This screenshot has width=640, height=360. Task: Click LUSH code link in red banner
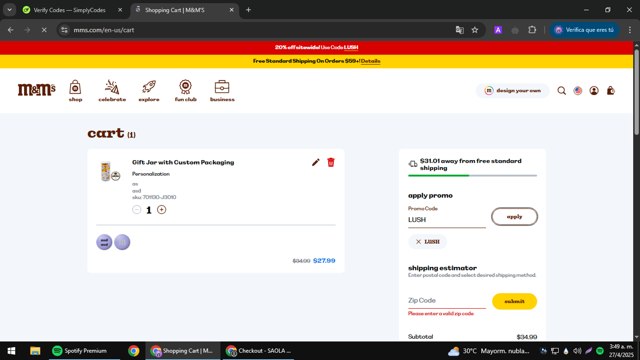(351, 47)
